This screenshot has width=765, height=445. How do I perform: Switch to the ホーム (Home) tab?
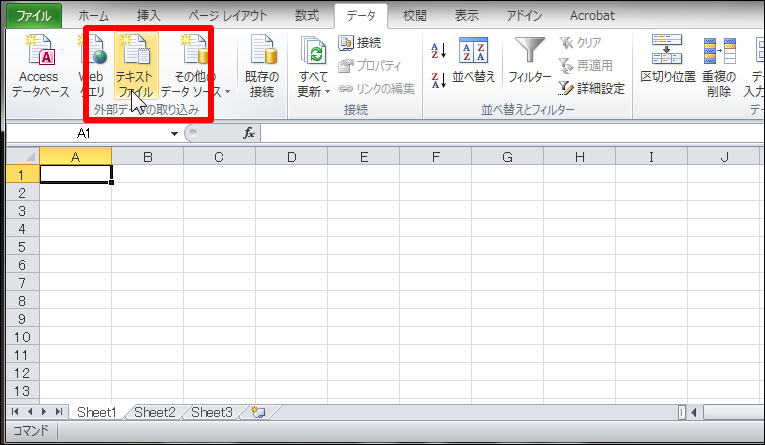(x=94, y=15)
